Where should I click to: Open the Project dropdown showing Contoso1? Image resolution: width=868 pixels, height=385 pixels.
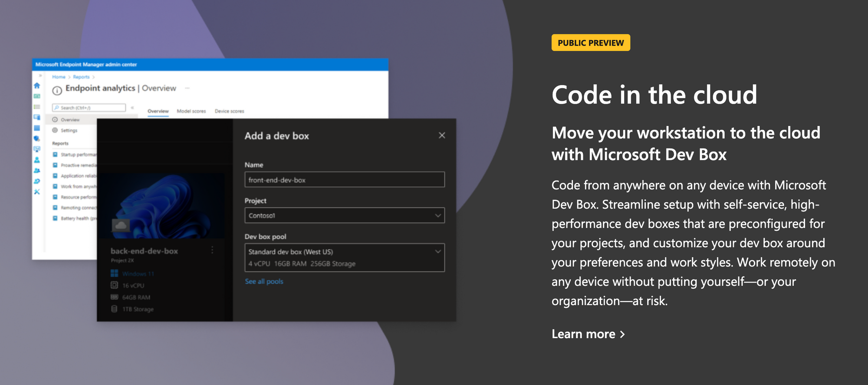click(345, 215)
